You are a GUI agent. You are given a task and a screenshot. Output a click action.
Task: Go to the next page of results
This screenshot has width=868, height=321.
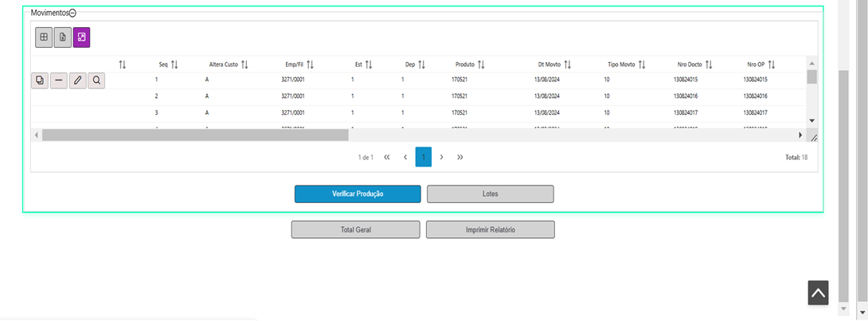[x=442, y=158]
